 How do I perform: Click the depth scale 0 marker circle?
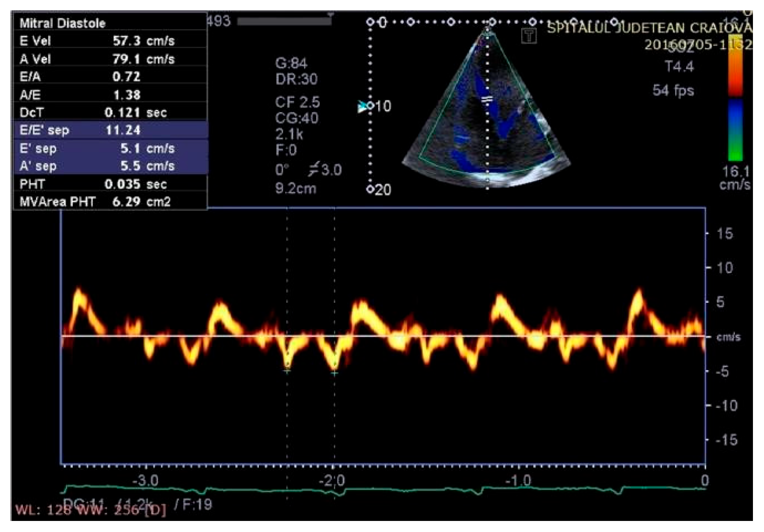pyautogui.click(x=370, y=22)
